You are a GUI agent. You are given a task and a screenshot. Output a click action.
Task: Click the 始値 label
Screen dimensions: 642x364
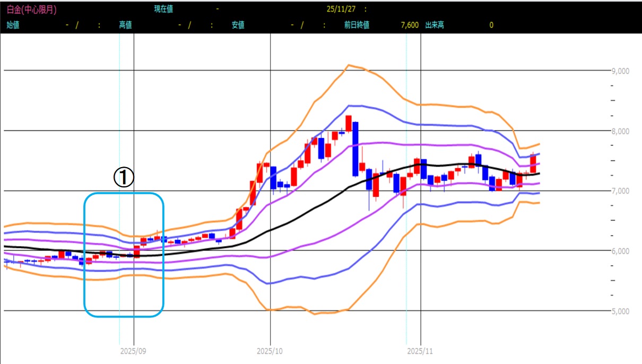13,25
